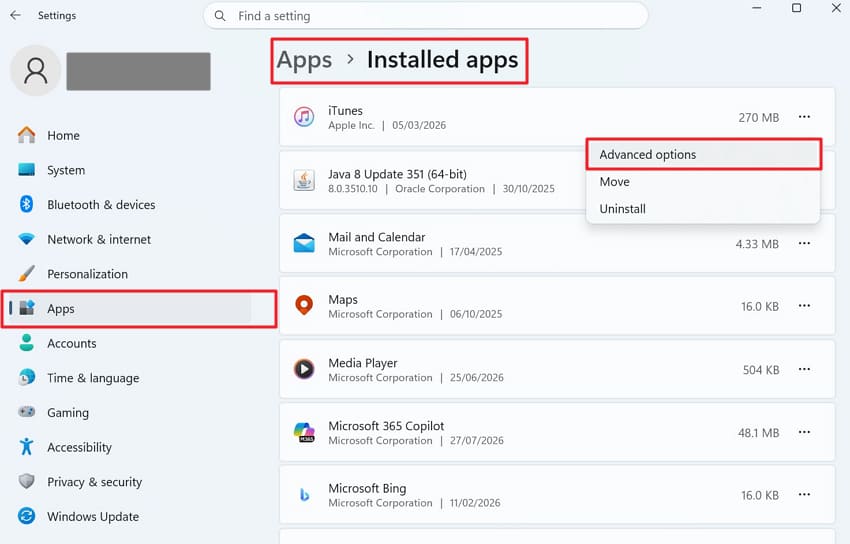Open more options for Mail and Calendar
The width and height of the screenshot is (850, 544).
click(x=804, y=243)
